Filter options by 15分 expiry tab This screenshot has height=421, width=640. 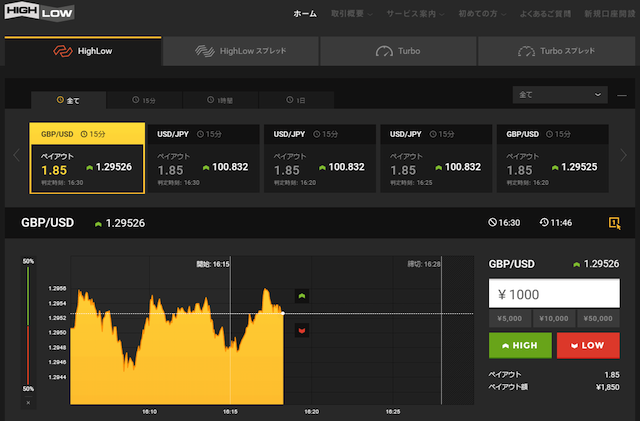click(x=144, y=100)
